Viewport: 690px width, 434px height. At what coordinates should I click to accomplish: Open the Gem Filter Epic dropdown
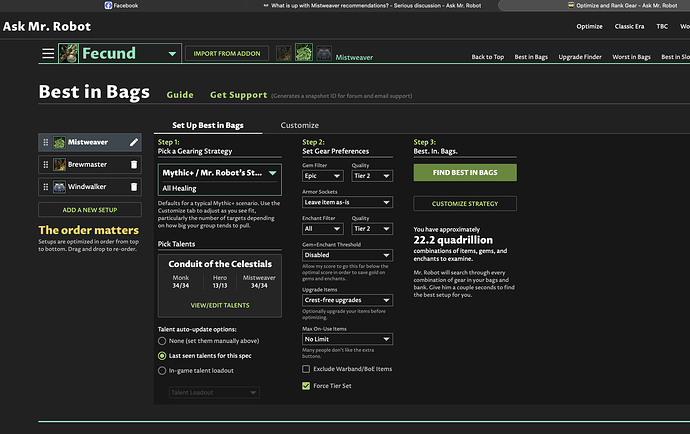(x=323, y=176)
